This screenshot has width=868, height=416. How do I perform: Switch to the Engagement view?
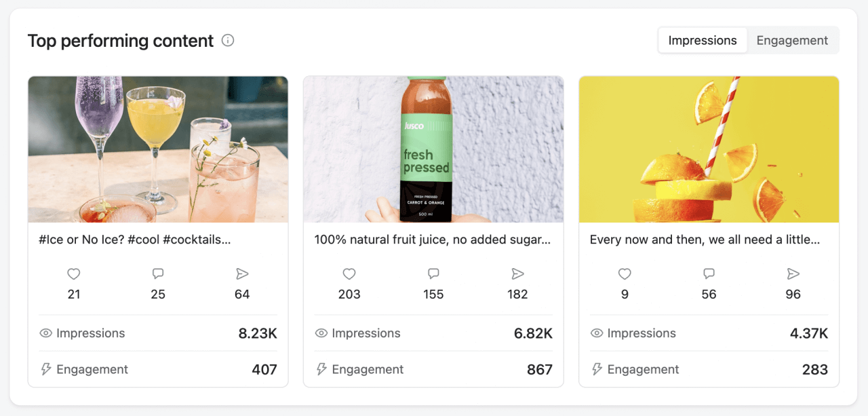[x=792, y=40]
